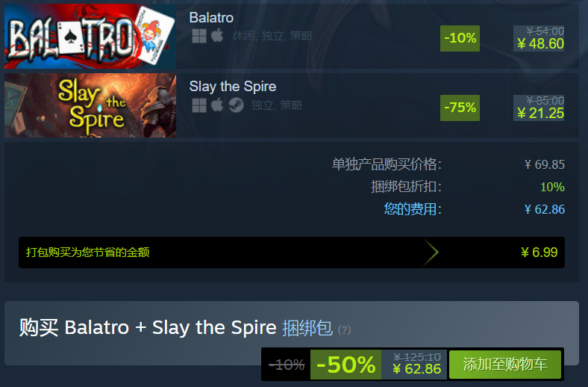Click the 休闲, 独立, 策略 tags under Balatro
Screen dimensions: 588x387
point(272,36)
